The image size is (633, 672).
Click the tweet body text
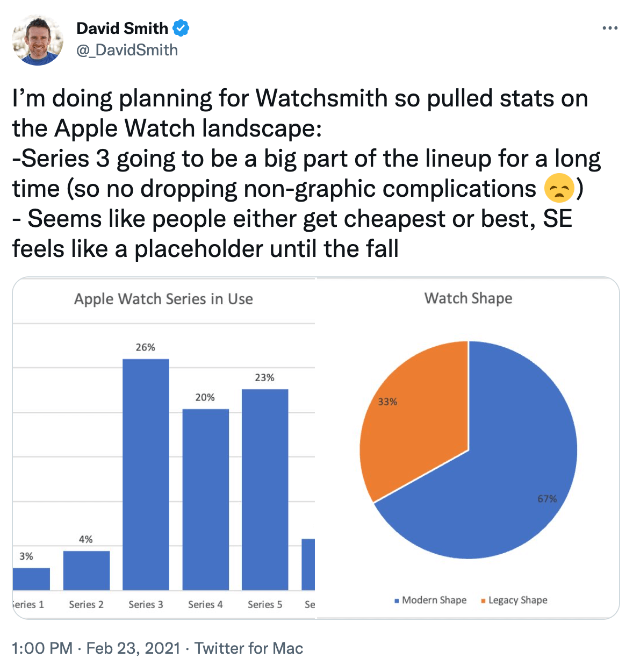tap(306, 174)
